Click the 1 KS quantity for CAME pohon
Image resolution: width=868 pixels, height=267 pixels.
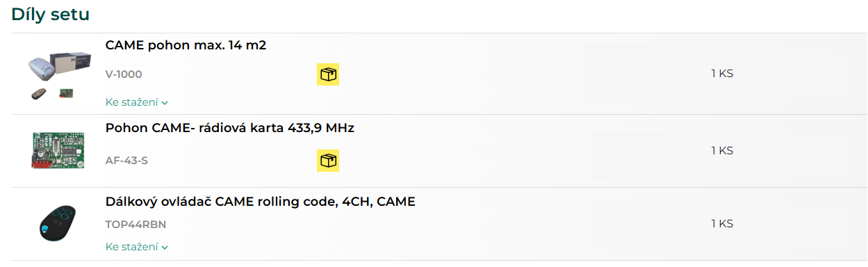[x=722, y=74]
